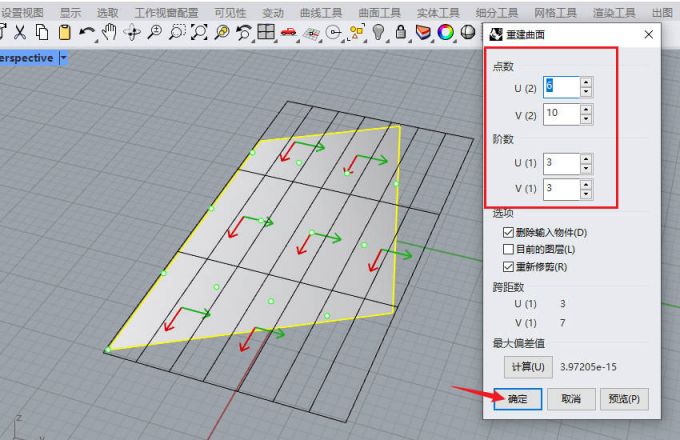Click the Set CPlane grid icon
The width and height of the screenshot is (680, 440).
click(x=311, y=33)
